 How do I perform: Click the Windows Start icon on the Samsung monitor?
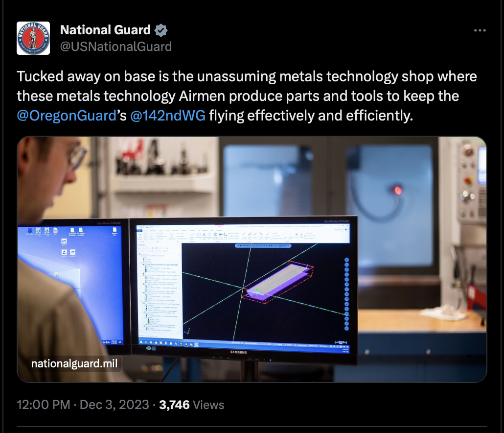pyautogui.click(x=141, y=342)
